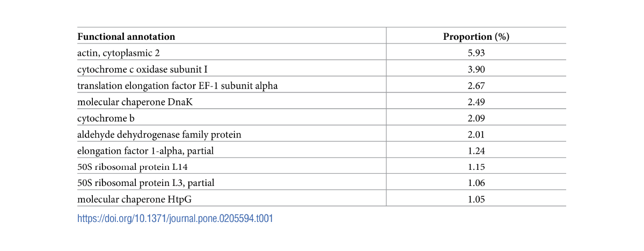This screenshot has width=644, height=251.
Task: Select the 2.49 proportion cell
Action: pos(476,102)
